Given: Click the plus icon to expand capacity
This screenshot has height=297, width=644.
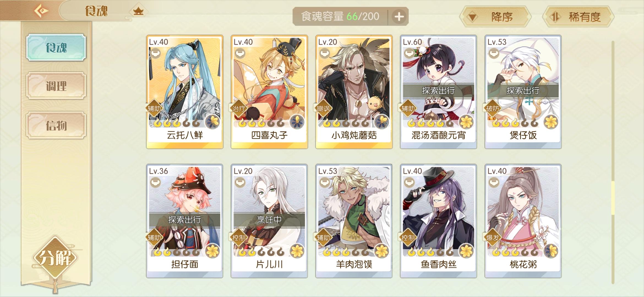Looking at the screenshot, I should (399, 16).
